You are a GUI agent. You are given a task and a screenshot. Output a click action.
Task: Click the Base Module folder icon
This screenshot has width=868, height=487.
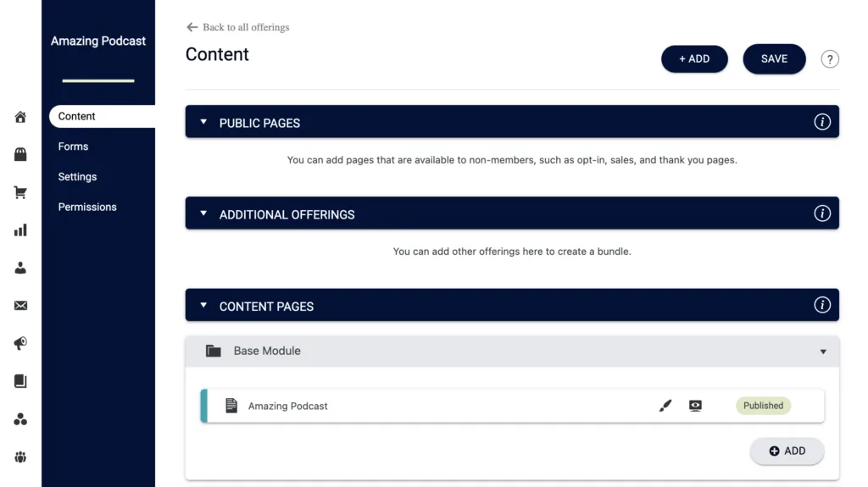pyautogui.click(x=213, y=351)
